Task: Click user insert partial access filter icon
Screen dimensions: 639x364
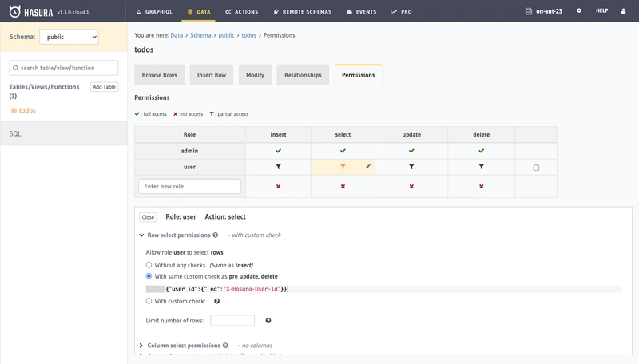Action: 278,167
